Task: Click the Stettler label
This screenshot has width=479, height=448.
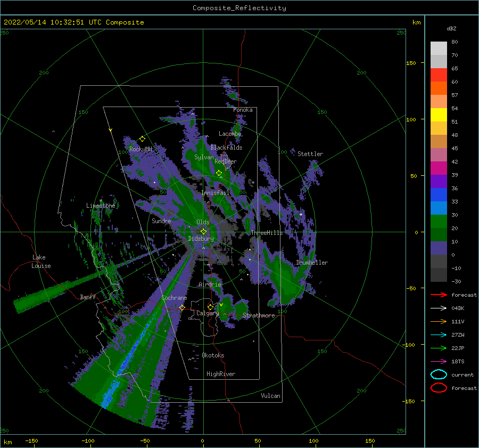Action: (310, 154)
